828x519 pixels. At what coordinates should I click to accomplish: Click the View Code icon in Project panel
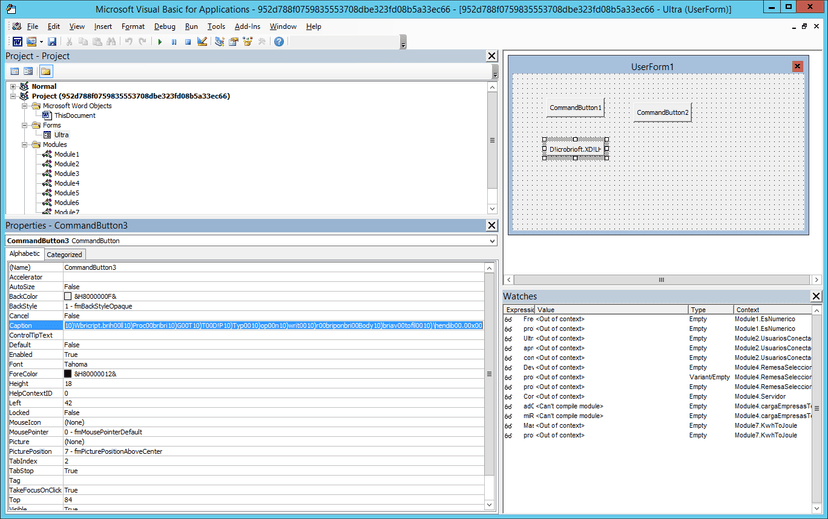[15, 71]
